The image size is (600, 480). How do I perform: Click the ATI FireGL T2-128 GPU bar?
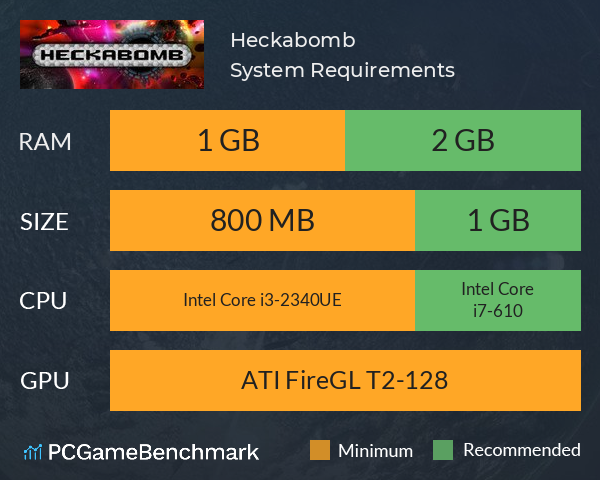(x=346, y=380)
